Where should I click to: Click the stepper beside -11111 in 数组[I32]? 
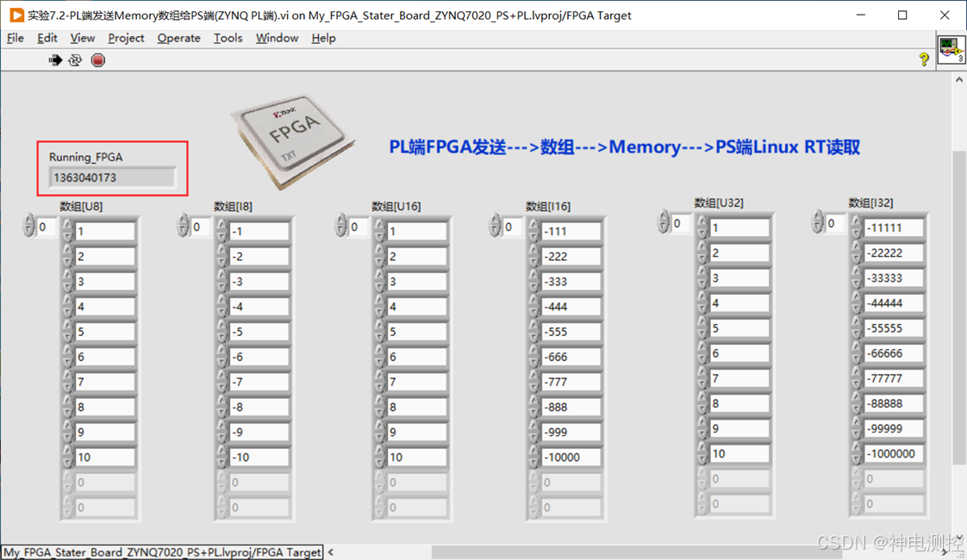[856, 227]
